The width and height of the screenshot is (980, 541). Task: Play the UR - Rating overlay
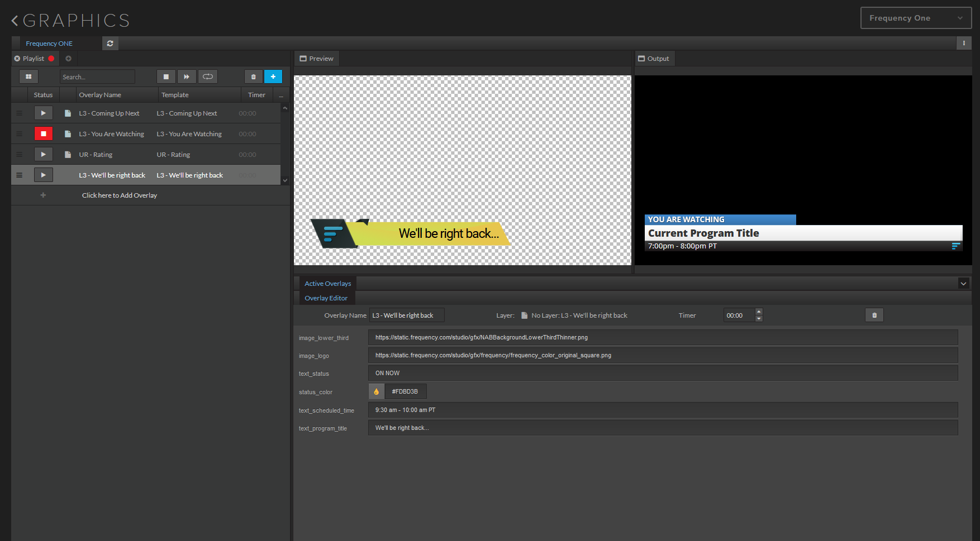[43, 155]
